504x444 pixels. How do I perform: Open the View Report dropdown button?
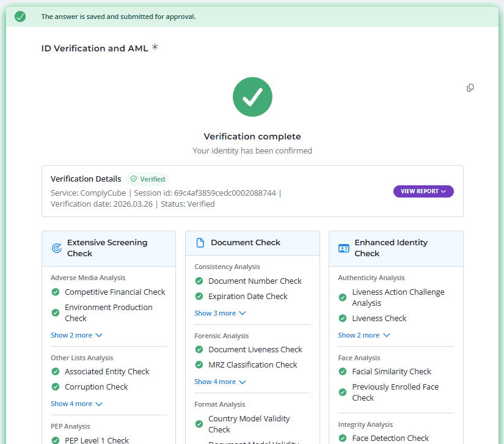coord(423,191)
